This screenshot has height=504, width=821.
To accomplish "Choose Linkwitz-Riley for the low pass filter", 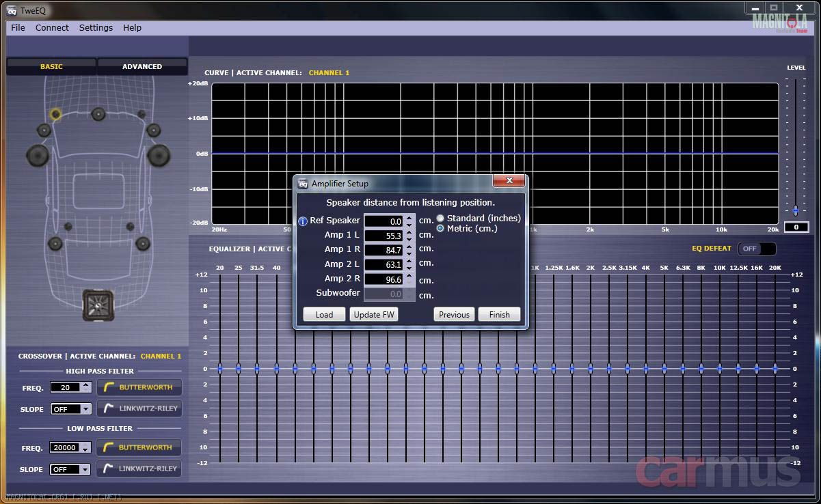I will coord(139,468).
